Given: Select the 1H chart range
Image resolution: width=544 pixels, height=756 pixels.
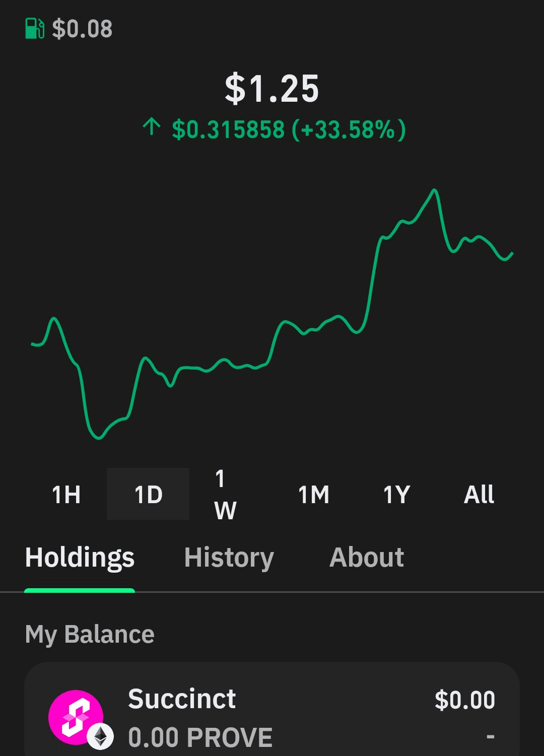Looking at the screenshot, I should tap(66, 494).
